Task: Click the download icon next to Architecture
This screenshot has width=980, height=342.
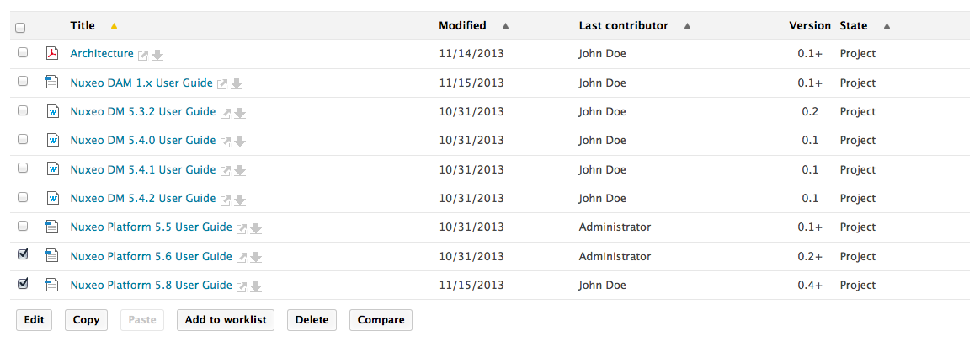Action: pyautogui.click(x=157, y=55)
